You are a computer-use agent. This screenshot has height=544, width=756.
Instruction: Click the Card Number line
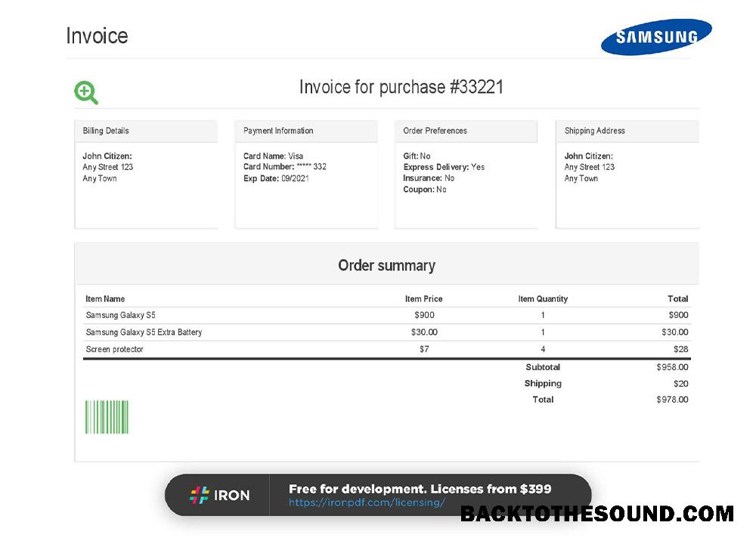284,167
